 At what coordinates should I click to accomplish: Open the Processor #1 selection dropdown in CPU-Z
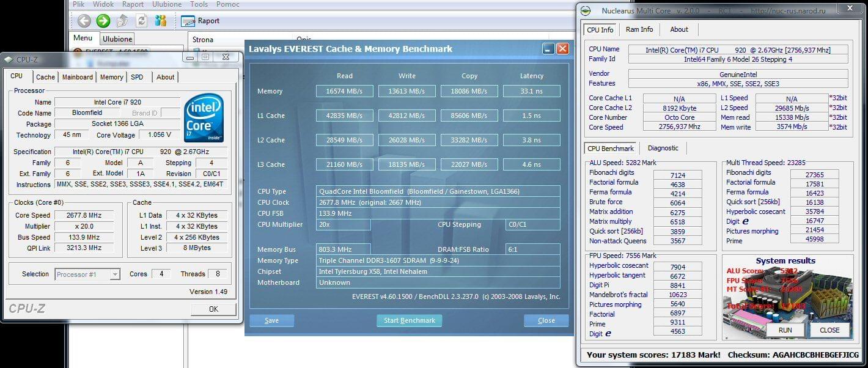(x=87, y=274)
